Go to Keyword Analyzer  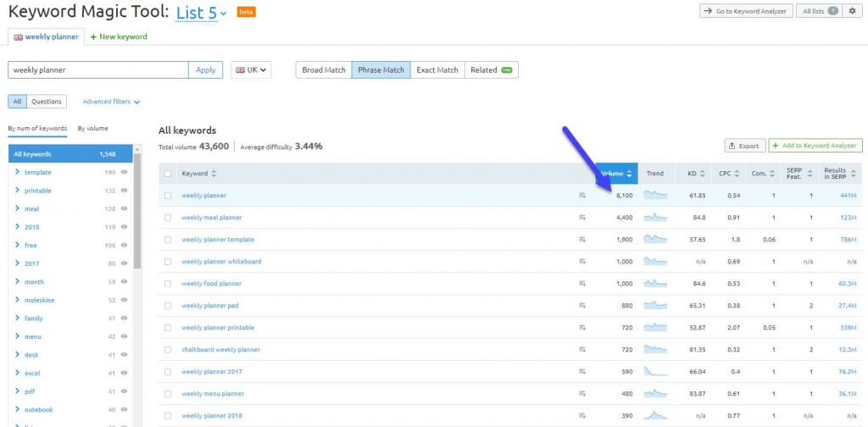(746, 11)
